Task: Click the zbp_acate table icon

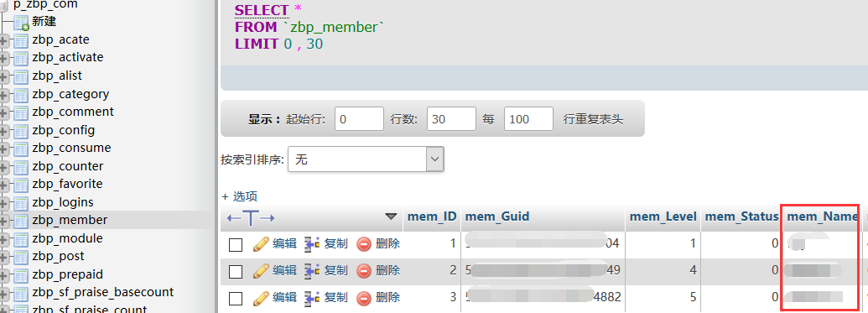Action: [20, 40]
